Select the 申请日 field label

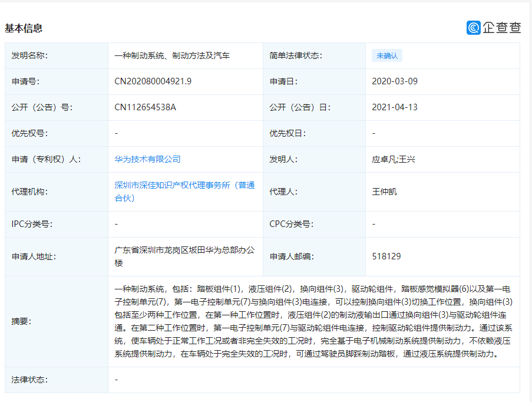(x=283, y=81)
